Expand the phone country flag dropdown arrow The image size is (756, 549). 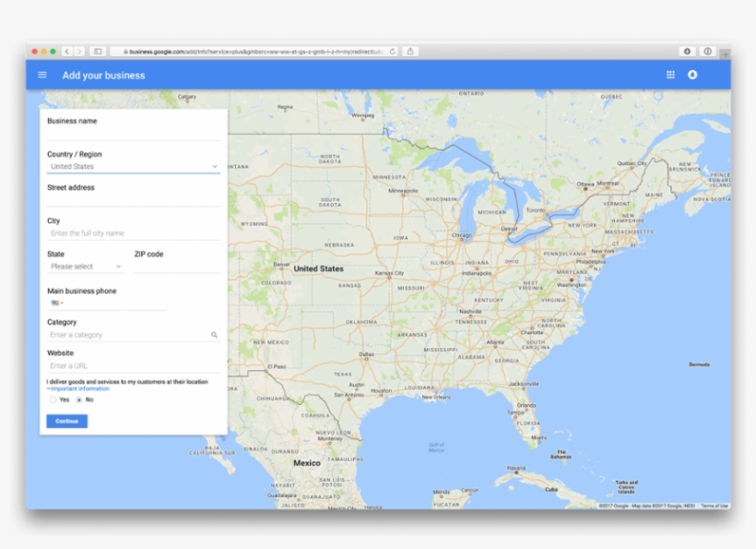(x=62, y=303)
